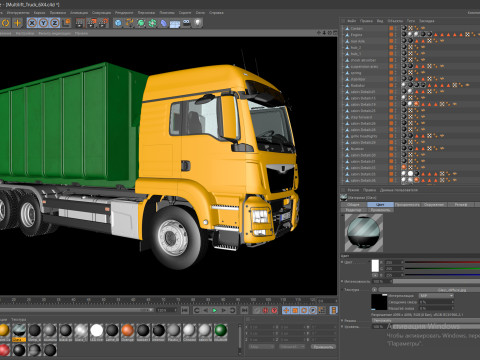Click the viewport pan icon in the viewport corner
This screenshot has height=360, width=480.
click(319, 33)
